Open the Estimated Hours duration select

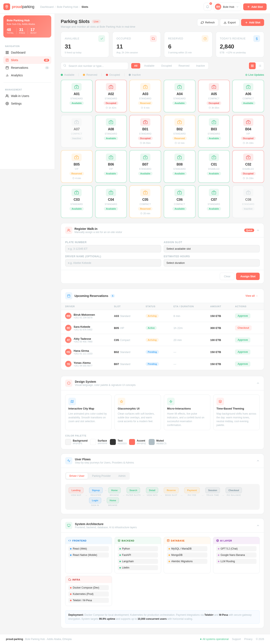pyautogui.click(x=212, y=263)
